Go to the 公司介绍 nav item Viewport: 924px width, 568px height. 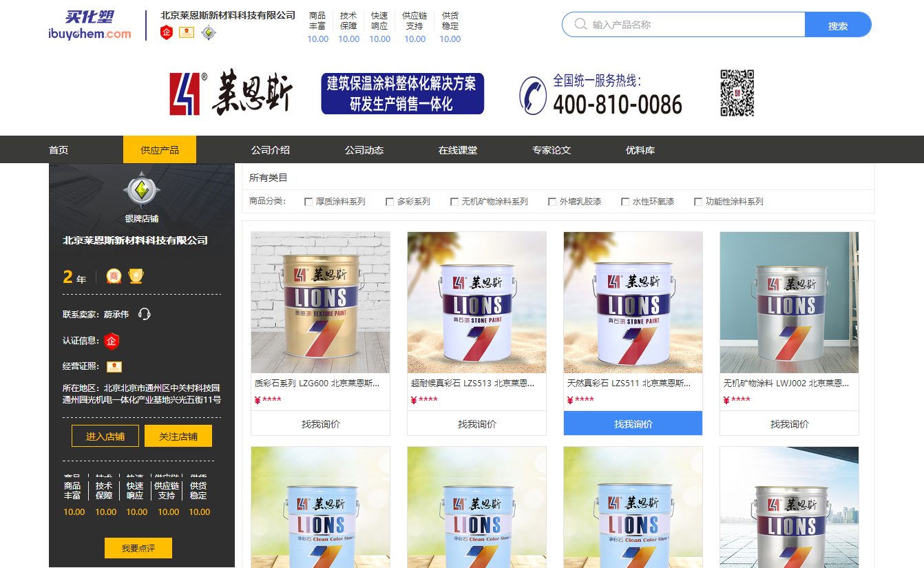(x=271, y=150)
